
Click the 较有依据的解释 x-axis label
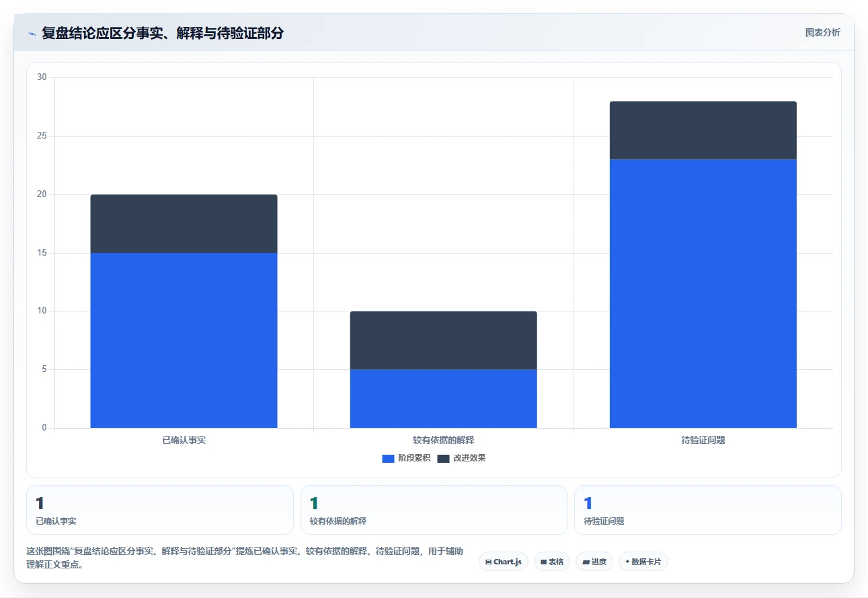(443, 440)
